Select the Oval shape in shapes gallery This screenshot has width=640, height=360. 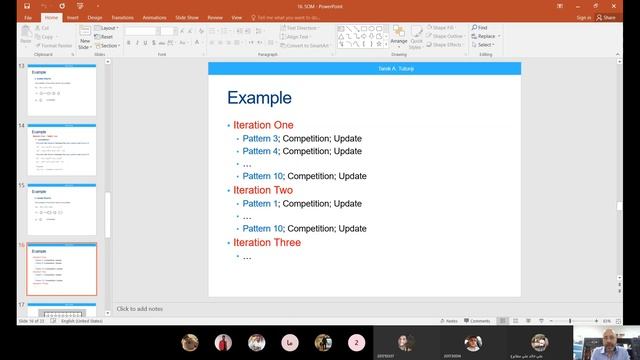coord(371,29)
